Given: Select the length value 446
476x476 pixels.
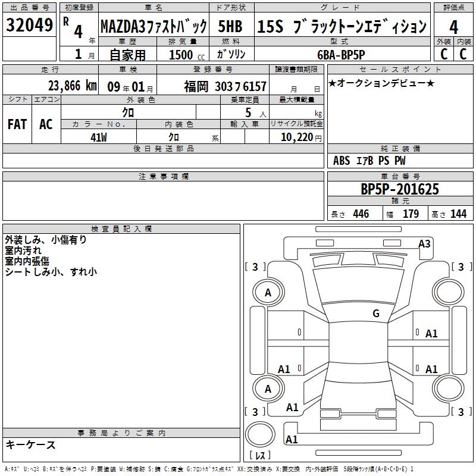Looking at the screenshot, I should (361, 214).
